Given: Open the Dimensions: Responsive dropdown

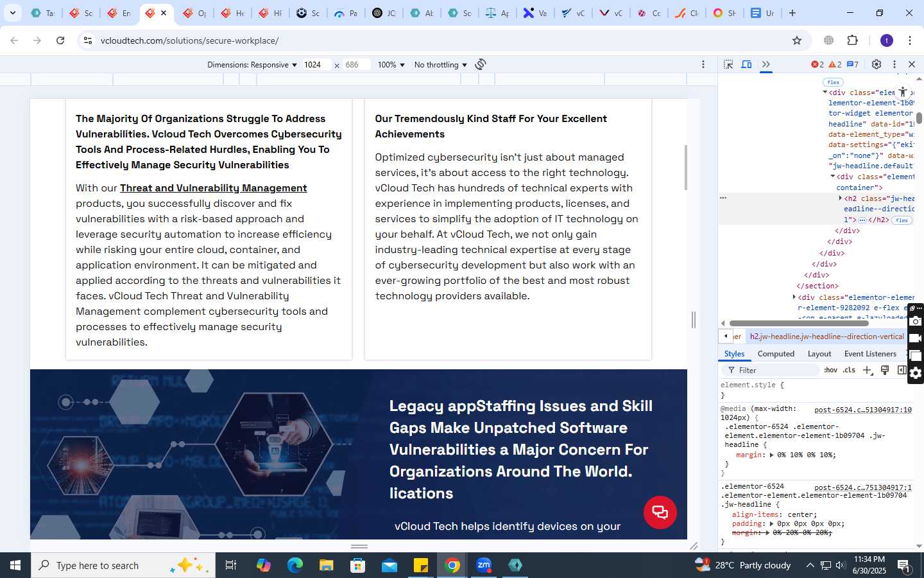Looking at the screenshot, I should coord(252,65).
